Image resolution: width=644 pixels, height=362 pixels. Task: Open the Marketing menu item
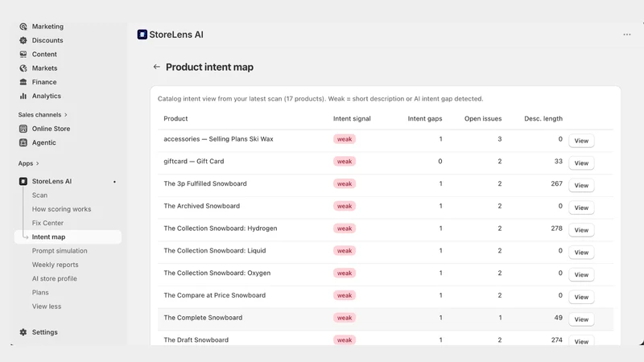coord(47,27)
